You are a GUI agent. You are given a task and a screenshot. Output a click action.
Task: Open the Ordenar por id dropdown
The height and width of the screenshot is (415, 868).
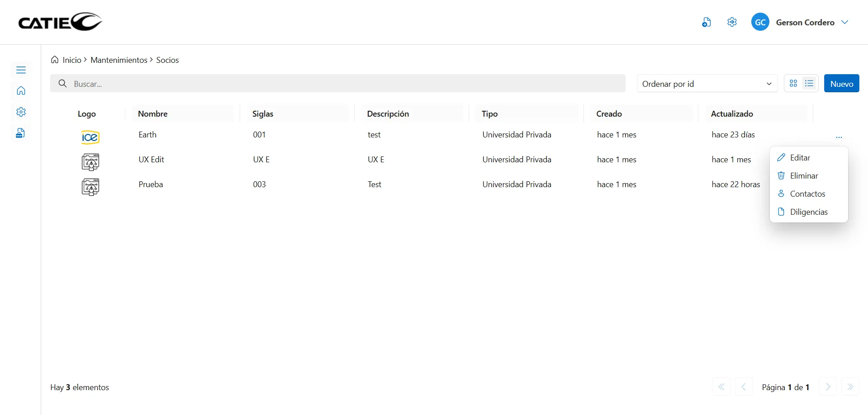[707, 84]
